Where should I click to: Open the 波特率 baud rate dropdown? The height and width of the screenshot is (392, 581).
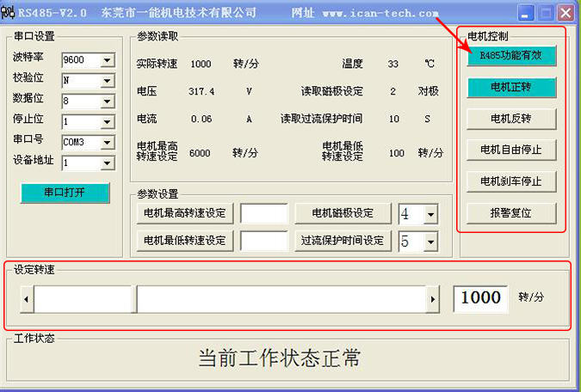[x=107, y=60]
